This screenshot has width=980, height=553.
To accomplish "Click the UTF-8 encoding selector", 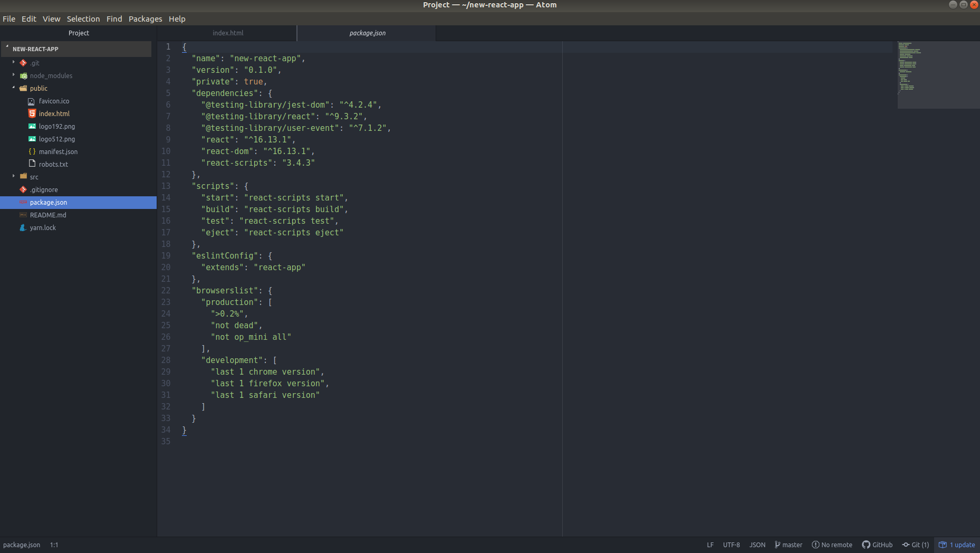I will point(731,545).
